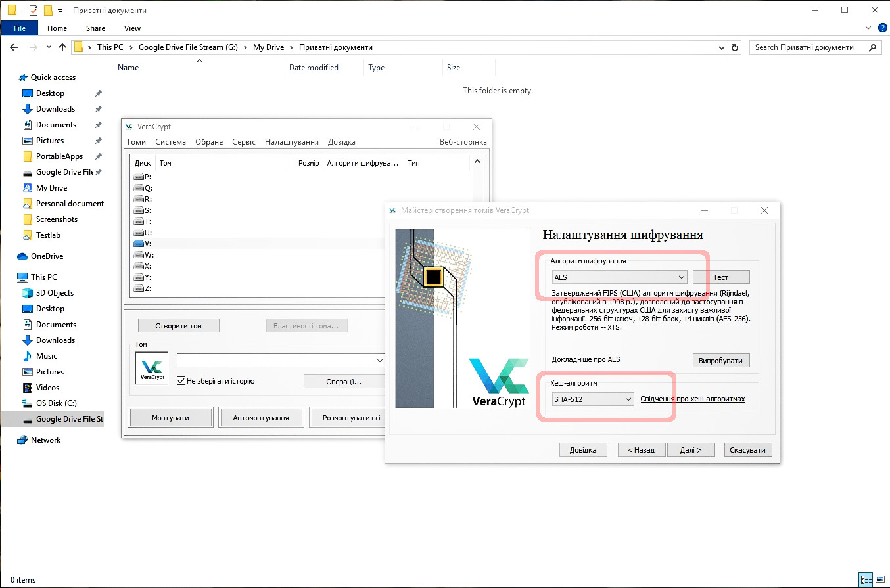Open the Сервіс menu in VeraCrypt
This screenshot has height=588, width=890.
click(x=244, y=142)
